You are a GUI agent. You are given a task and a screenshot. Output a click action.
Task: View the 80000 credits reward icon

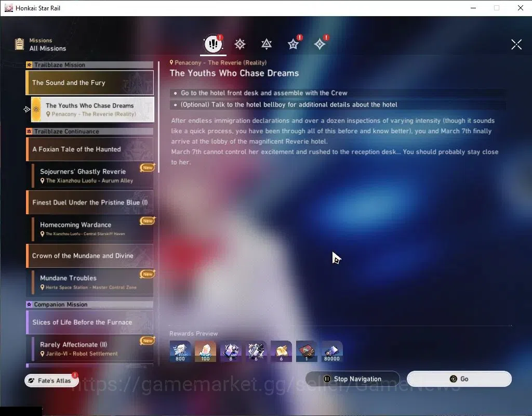tap(332, 352)
